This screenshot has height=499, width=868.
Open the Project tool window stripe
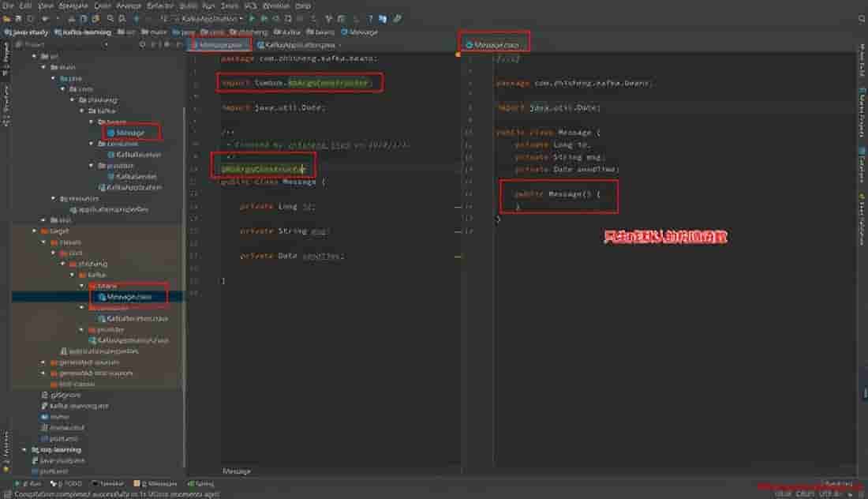[x=6, y=59]
